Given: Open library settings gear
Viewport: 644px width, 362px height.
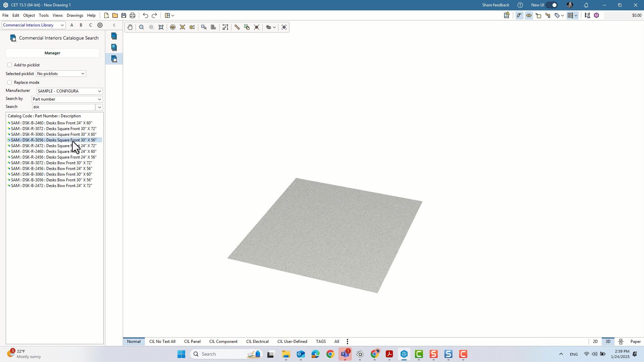Looking at the screenshot, I should pos(100,25).
